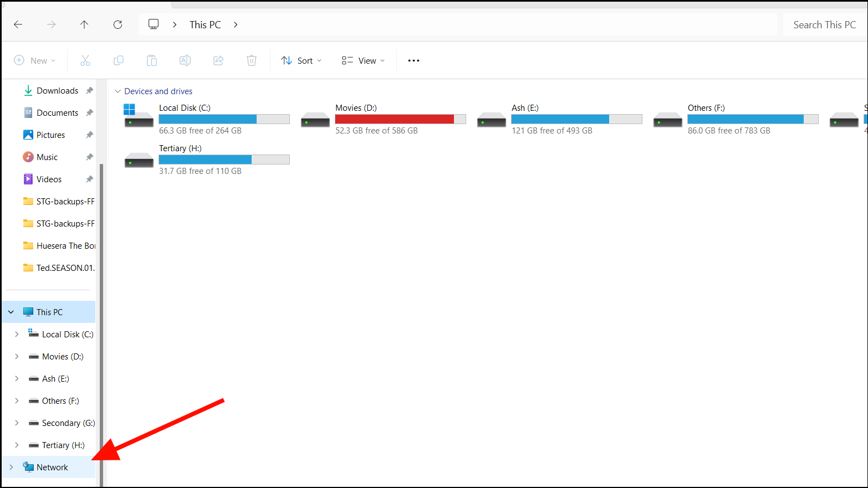Open Downloads in quick access

tap(50, 90)
